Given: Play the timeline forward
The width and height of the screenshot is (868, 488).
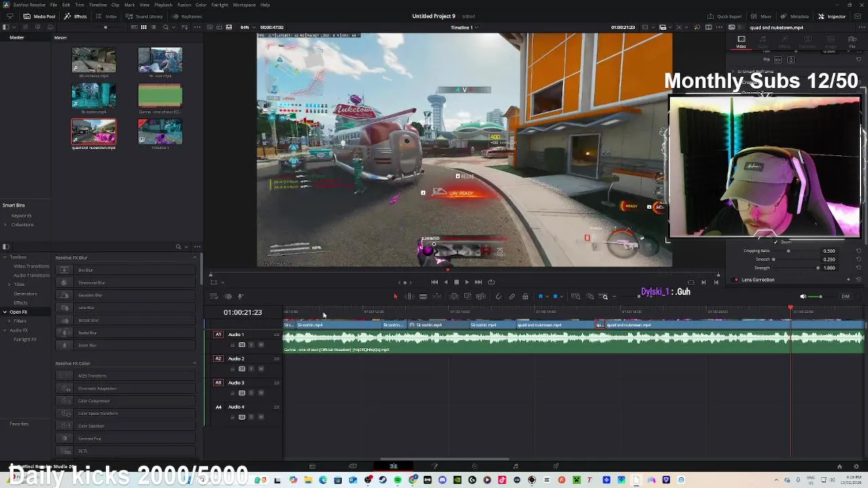Looking at the screenshot, I should (x=467, y=282).
